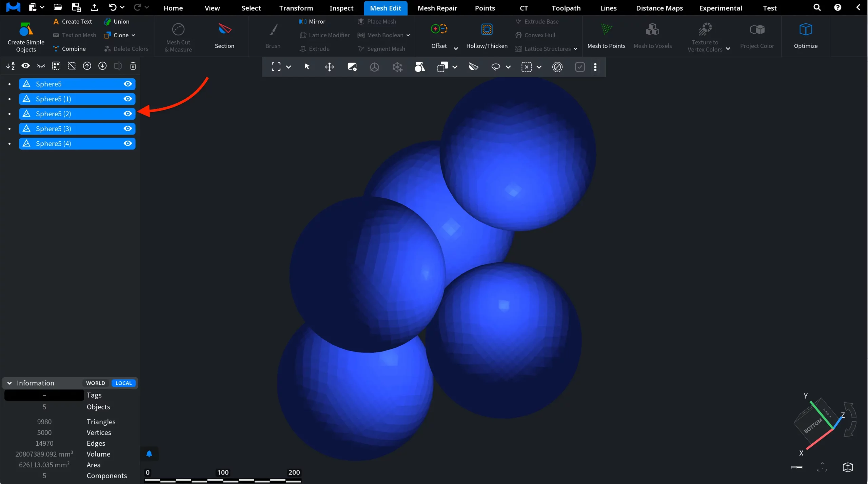The height and width of the screenshot is (484, 868).
Task: Toggle visibility of Sphere5 (4)
Action: 127,143
